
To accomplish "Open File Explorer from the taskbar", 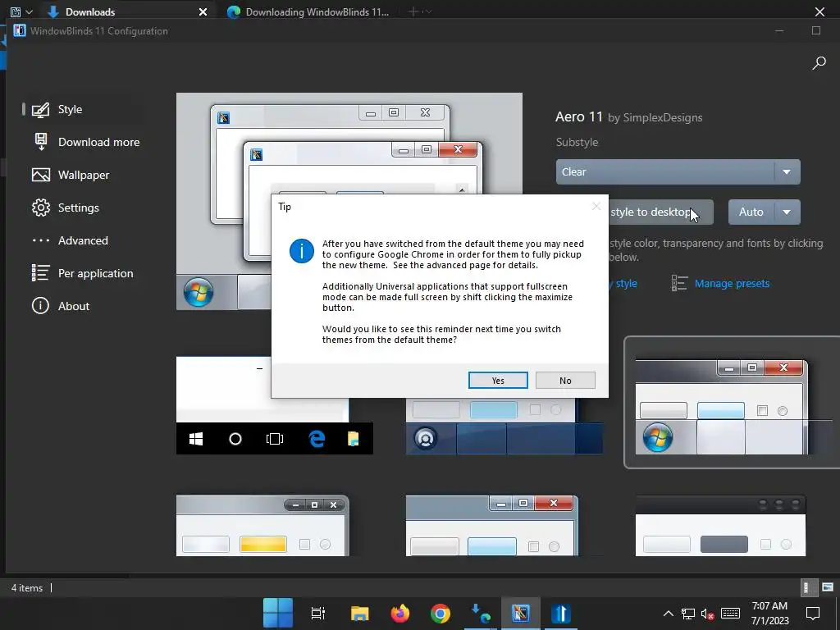I will click(359, 613).
